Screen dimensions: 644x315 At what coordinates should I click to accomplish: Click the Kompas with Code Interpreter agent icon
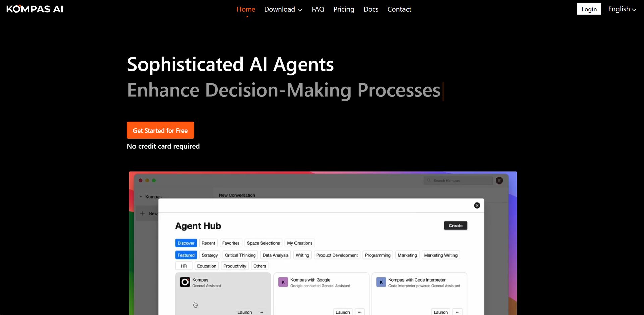[381, 282]
